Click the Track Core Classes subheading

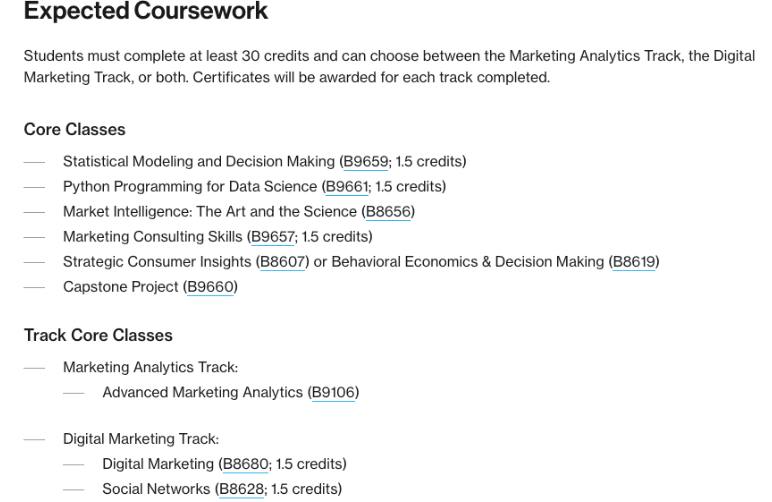pyautogui.click(x=98, y=335)
